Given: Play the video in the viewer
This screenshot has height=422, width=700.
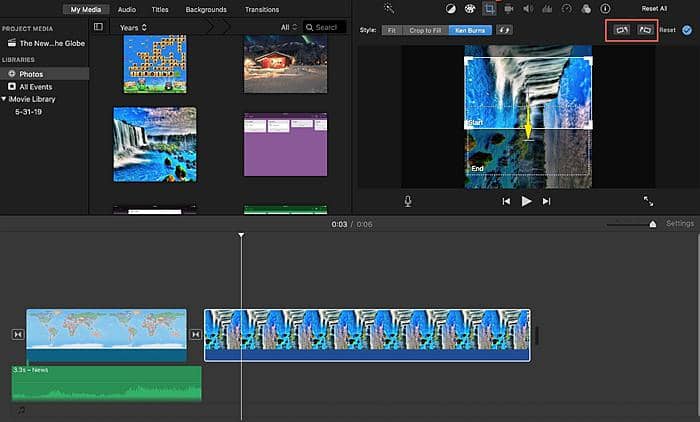Looking at the screenshot, I should pyautogui.click(x=526, y=201).
